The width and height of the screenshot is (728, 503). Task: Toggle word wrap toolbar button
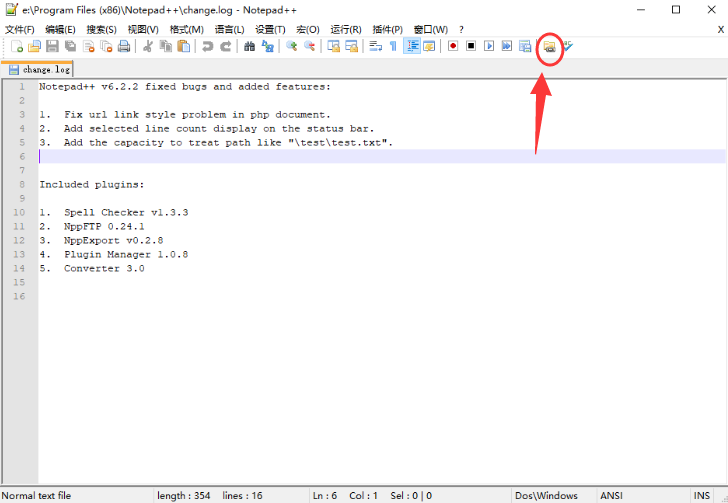click(x=375, y=46)
